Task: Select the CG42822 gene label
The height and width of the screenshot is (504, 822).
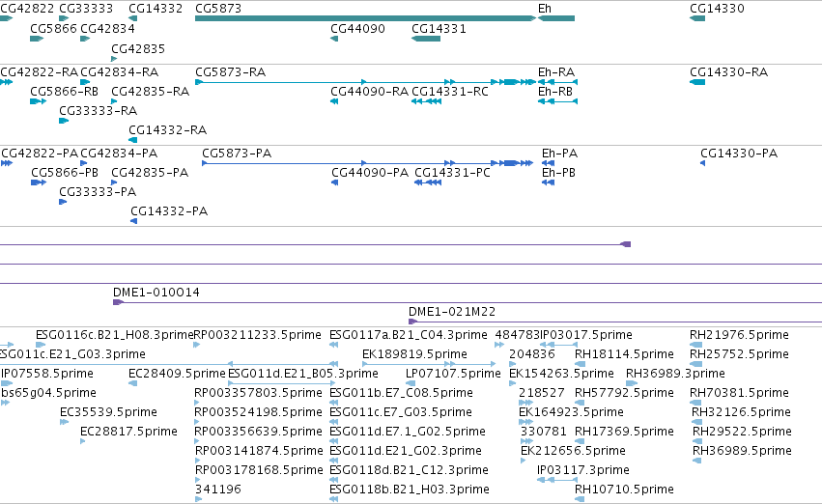Action: coord(27,9)
